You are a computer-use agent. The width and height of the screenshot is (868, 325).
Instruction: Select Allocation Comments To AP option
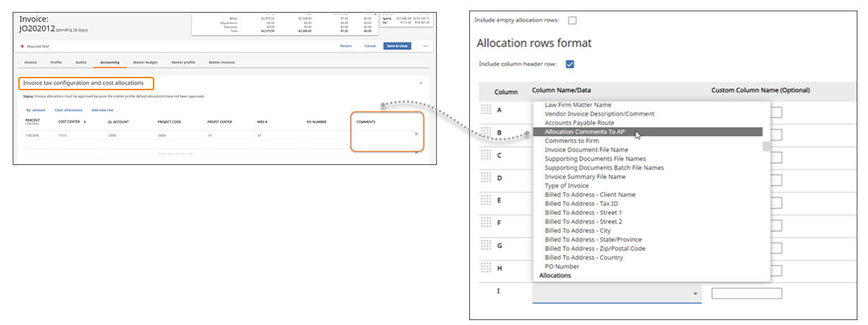584,132
